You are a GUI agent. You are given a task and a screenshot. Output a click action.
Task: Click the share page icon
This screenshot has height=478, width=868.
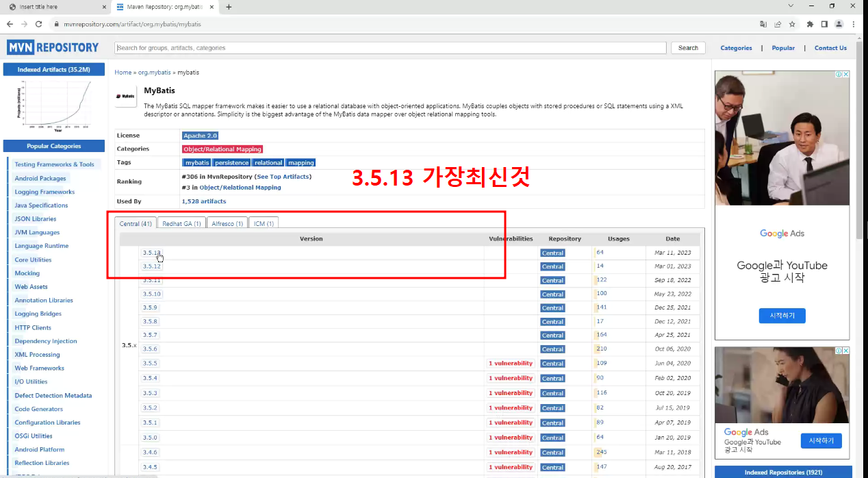(778, 24)
